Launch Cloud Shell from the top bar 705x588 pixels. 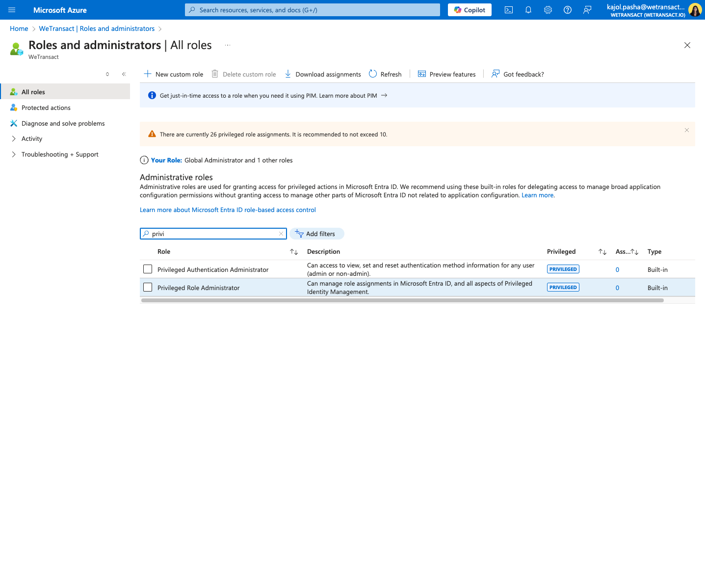[509, 10]
